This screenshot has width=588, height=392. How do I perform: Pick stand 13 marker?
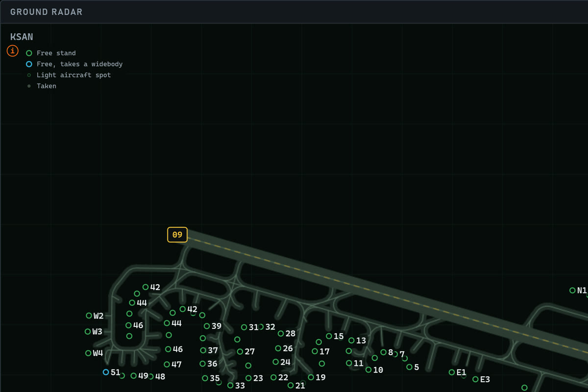point(351,340)
